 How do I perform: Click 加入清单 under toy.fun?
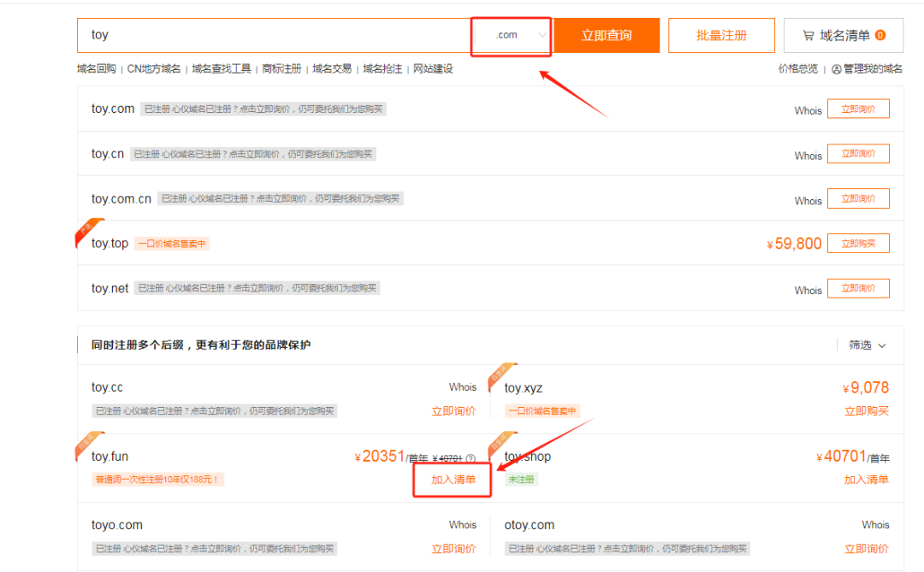tap(453, 479)
